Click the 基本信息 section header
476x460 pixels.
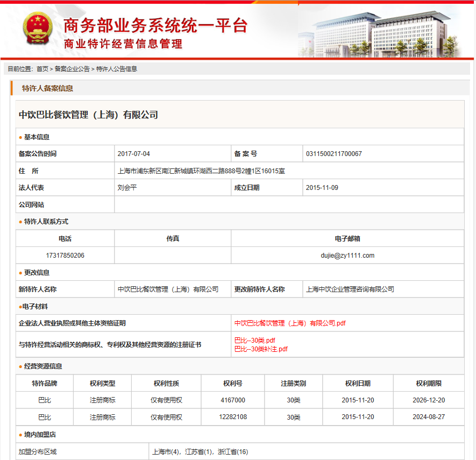pyautogui.click(x=37, y=137)
